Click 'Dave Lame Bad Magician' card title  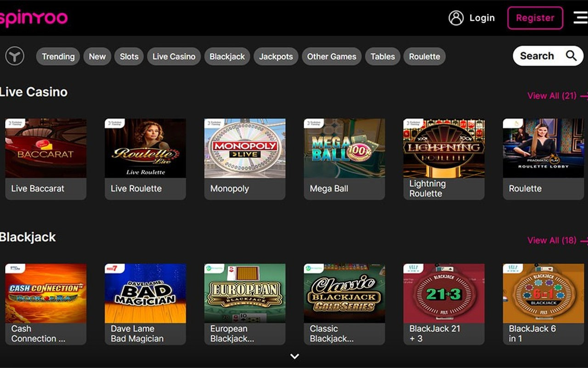coord(137,333)
